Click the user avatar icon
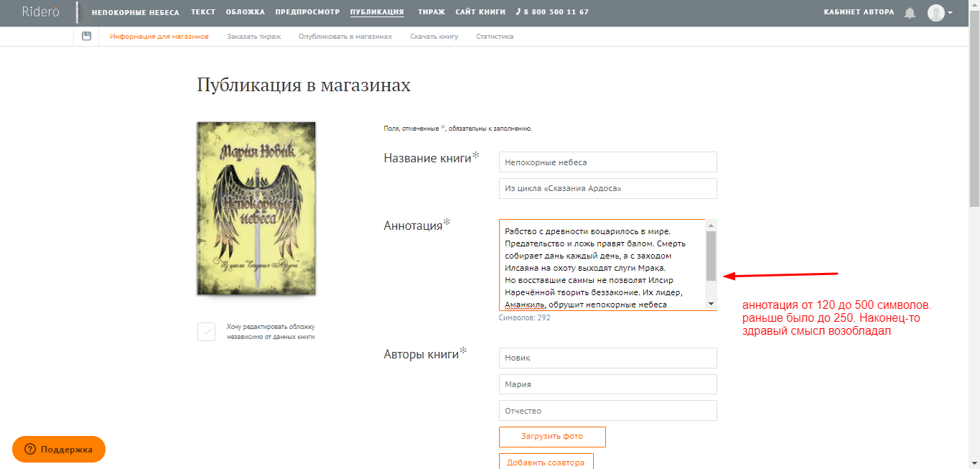Image resolution: width=980 pixels, height=469 pixels. [x=935, y=13]
